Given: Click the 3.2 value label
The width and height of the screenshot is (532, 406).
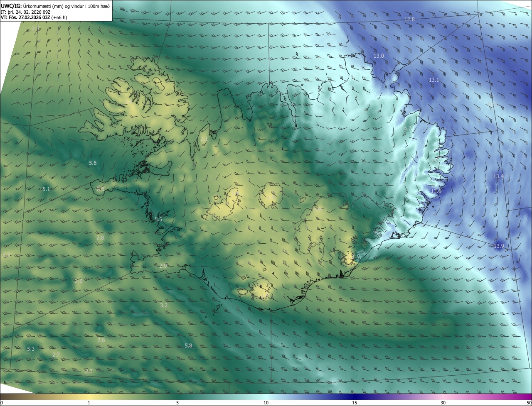Looking at the screenshot, I should point(164,306).
